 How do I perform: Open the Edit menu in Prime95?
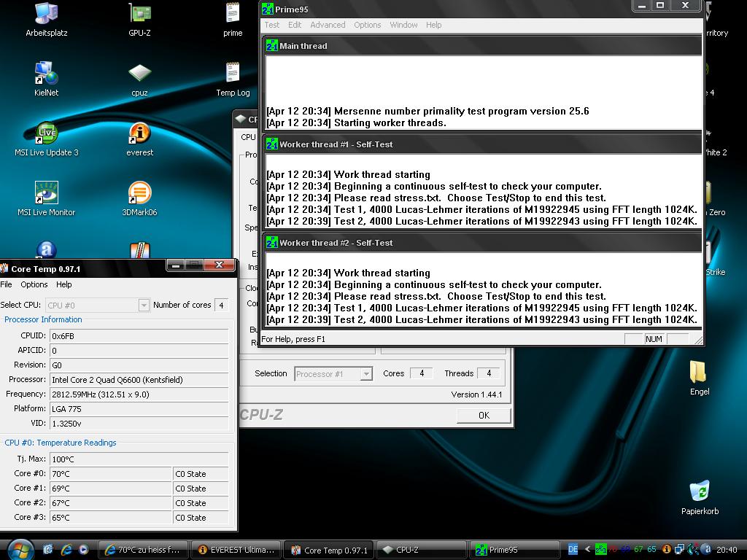295,25
